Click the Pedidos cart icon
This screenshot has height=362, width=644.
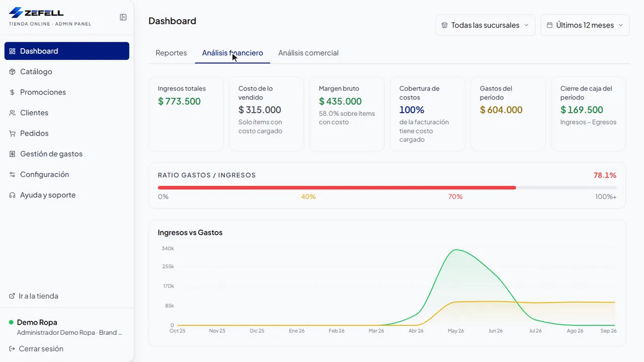click(x=13, y=134)
